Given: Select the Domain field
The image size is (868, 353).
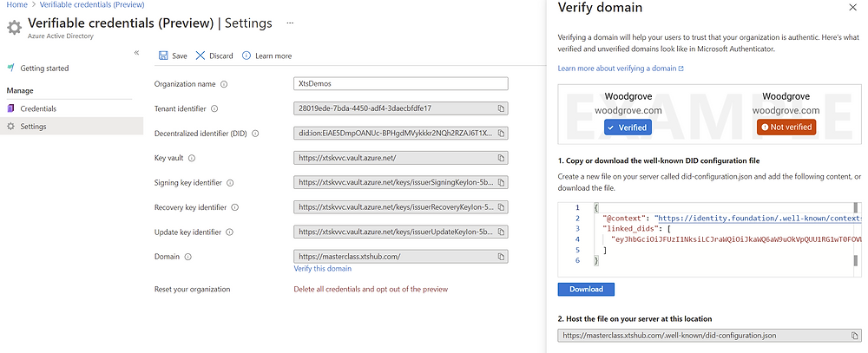Looking at the screenshot, I should point(400,257).
